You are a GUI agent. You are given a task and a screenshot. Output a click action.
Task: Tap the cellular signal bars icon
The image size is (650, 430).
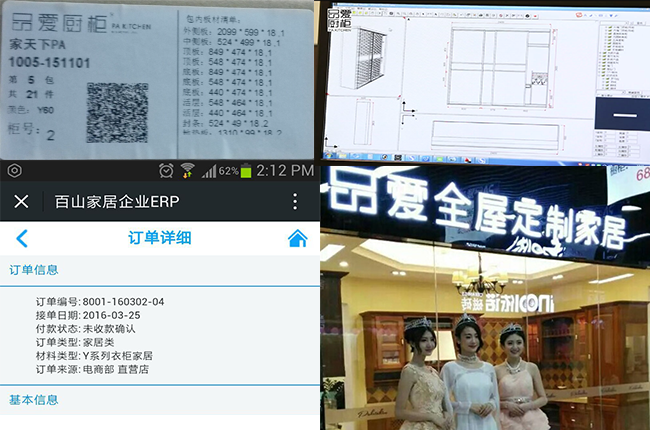209,171
